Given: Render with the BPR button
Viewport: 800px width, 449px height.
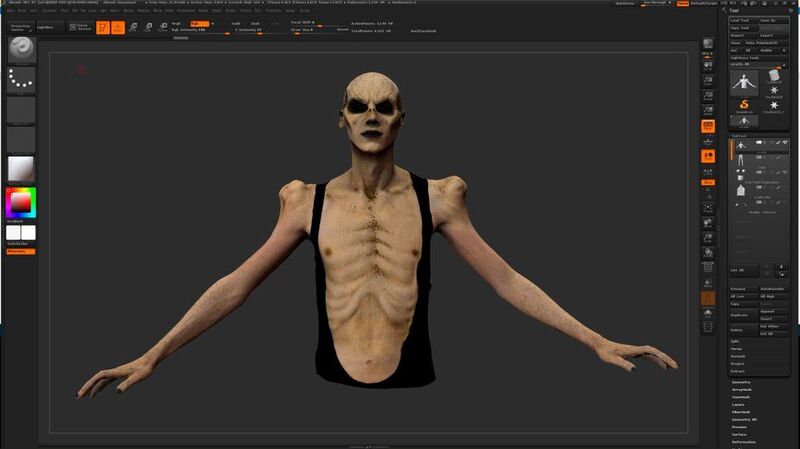Looking at the screenshot, I should 708,44.
